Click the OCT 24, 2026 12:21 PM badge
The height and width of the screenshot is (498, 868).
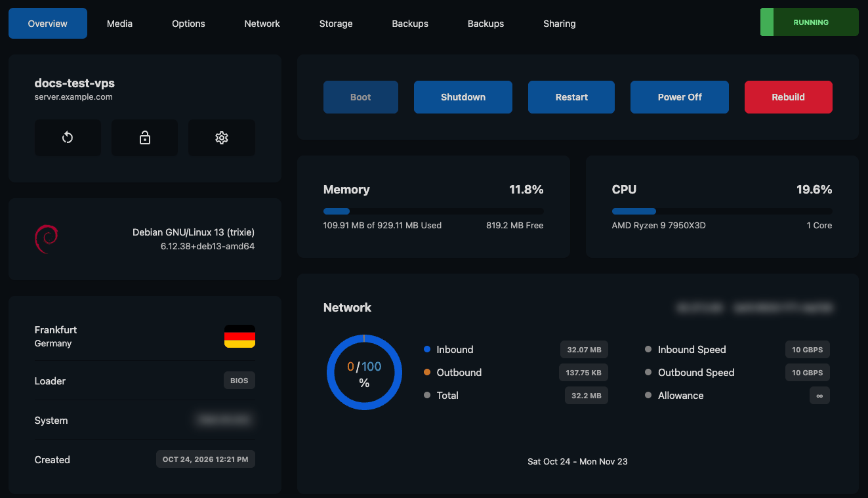[205, 459]
